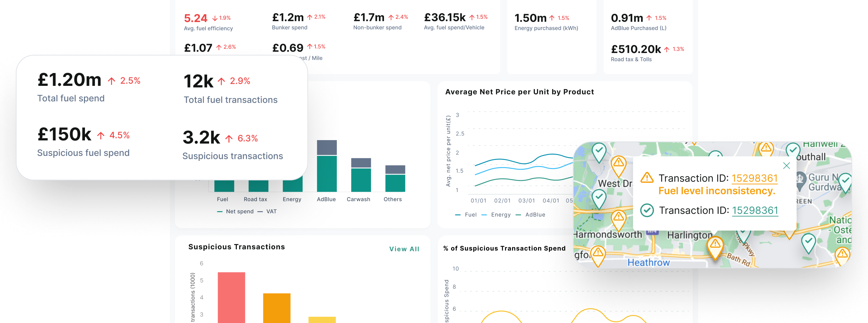Select warning pin at map's bottom-right corner
The width and height of the screenshot is (868, 323).
click(x=842, y=256)
